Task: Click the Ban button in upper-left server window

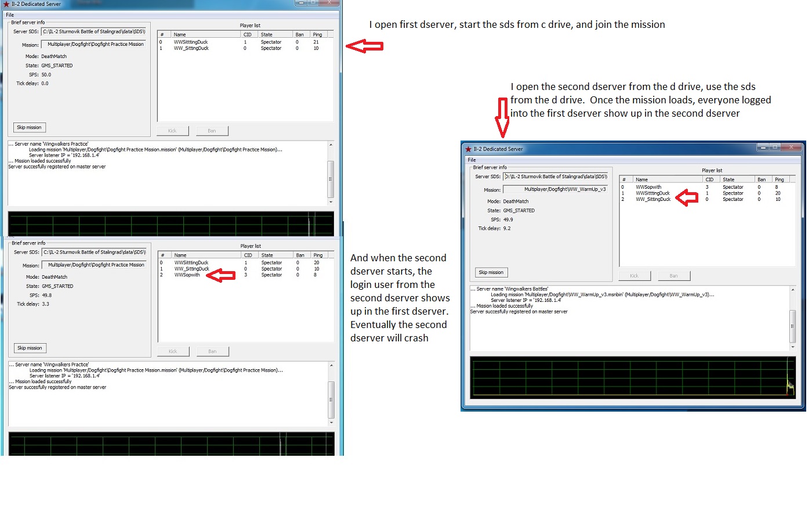Action: click(212, 131)
